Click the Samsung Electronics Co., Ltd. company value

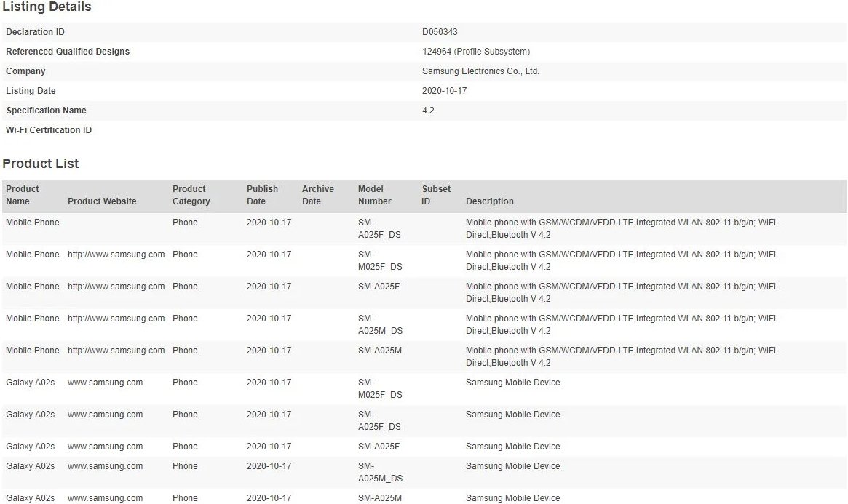click(x=480, y=71)
